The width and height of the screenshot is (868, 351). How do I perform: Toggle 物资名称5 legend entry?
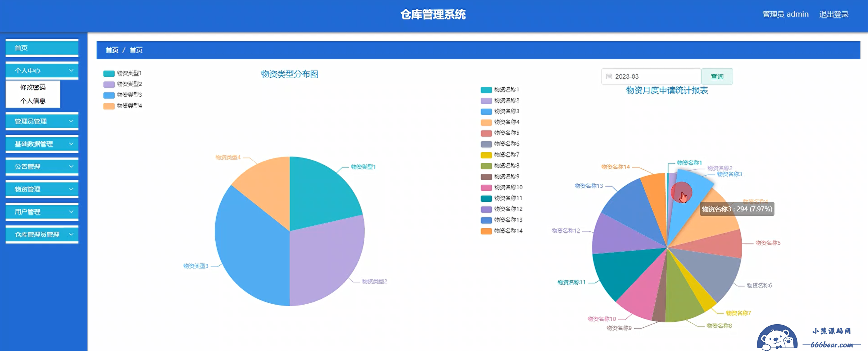(500, 133)
